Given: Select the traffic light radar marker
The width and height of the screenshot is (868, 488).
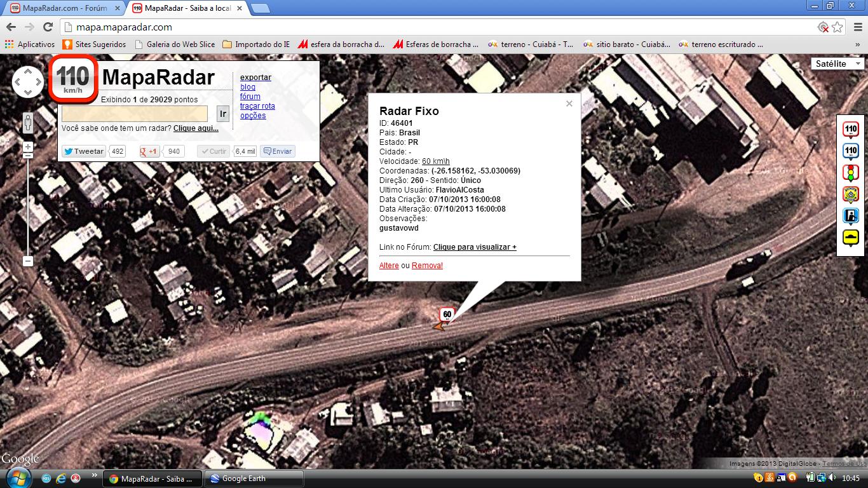Looking at the screenshot, I should point(850,173).
